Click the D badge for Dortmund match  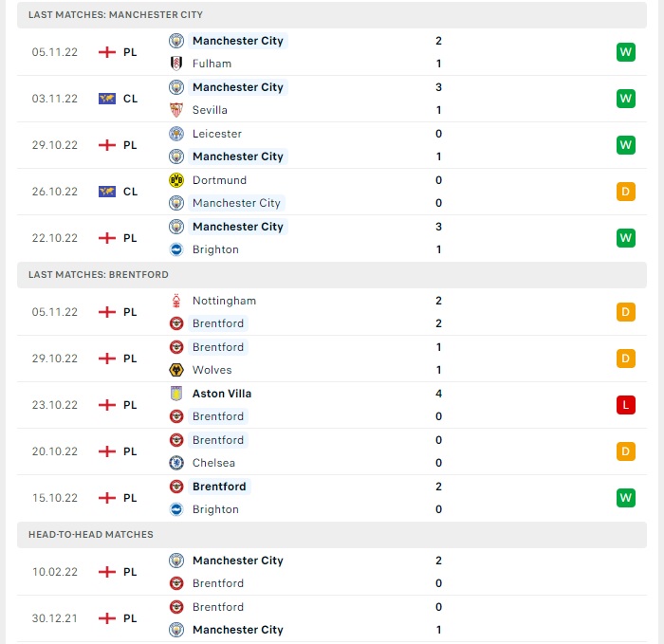coord(625,192)
